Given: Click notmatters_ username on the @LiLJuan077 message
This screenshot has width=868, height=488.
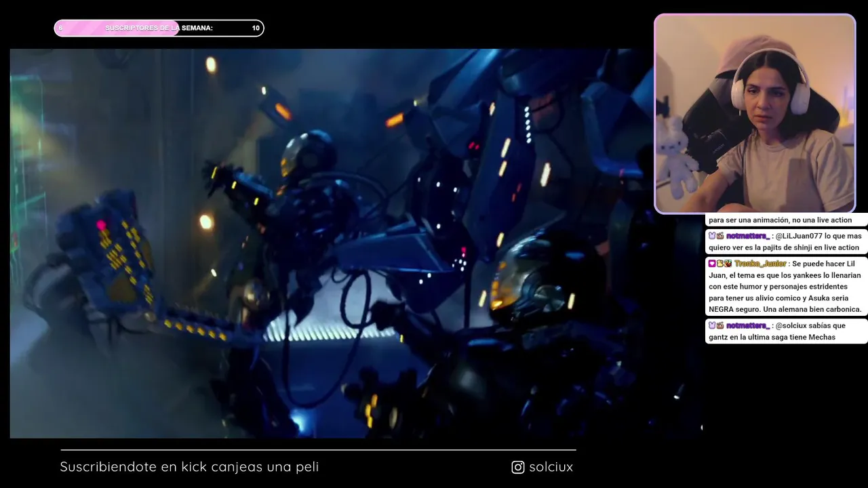Looking at the screenshot, I should [748, 236].
